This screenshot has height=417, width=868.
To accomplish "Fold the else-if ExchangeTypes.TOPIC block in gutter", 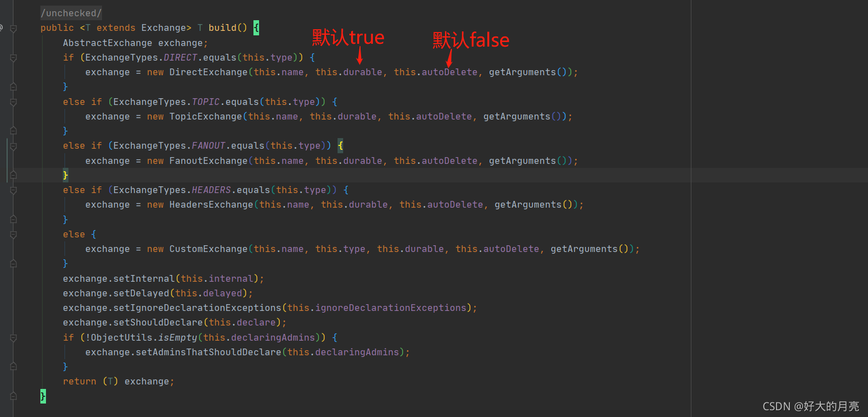I will (x=13, y=102).
